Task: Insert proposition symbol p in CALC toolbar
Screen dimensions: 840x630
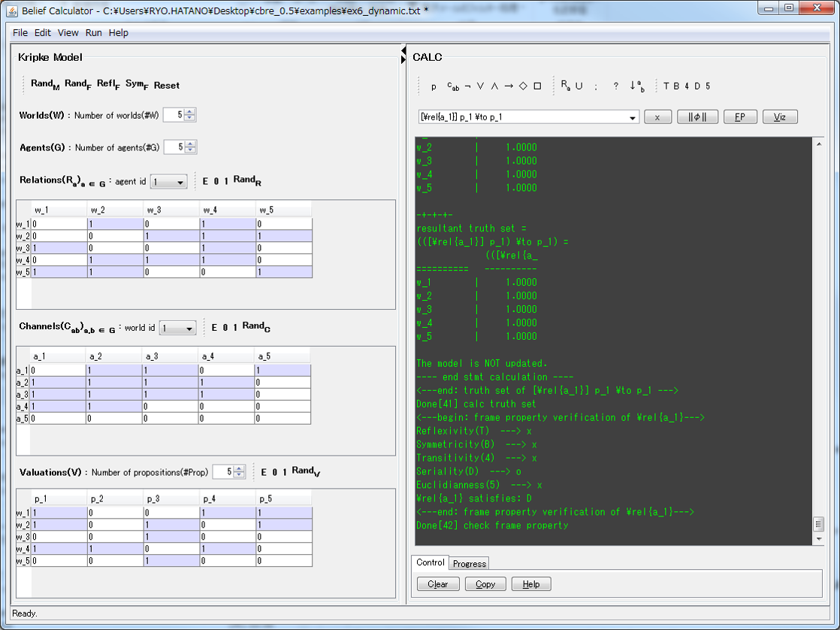Action: [434, 86]
